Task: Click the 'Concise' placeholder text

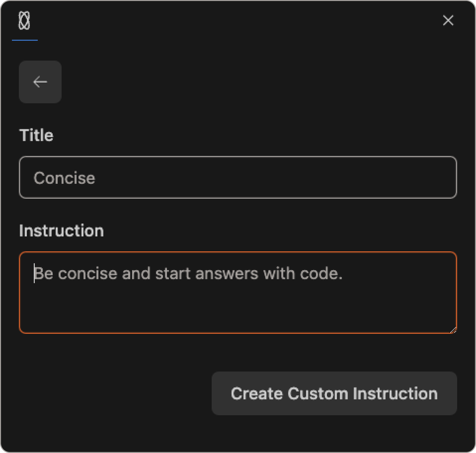Action: pos(64,178)
